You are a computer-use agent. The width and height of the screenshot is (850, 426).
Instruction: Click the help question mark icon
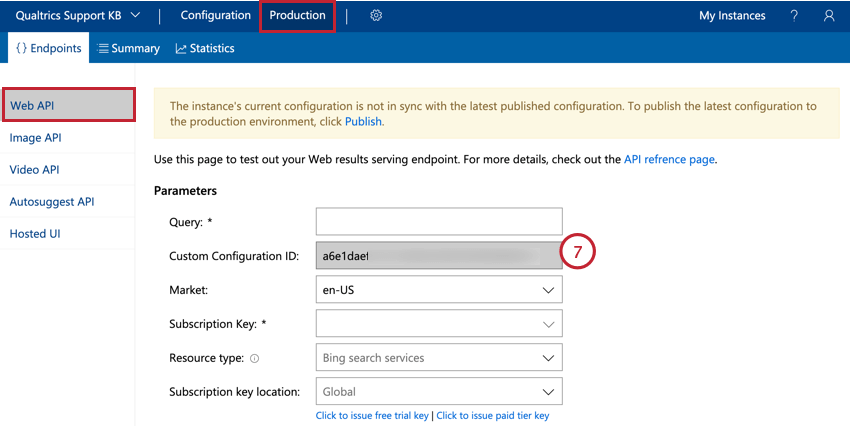pyautogui.click(x=794, y=16)
